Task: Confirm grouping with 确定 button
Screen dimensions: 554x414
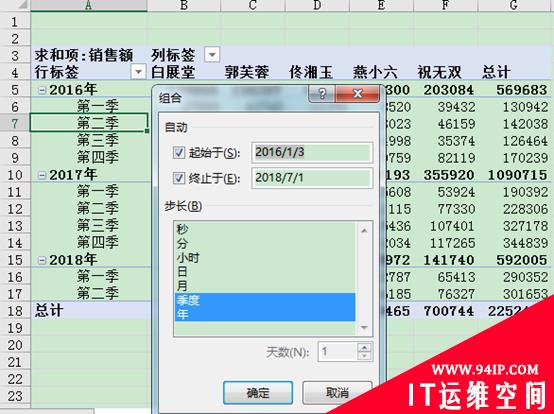Action: point(258,392)
